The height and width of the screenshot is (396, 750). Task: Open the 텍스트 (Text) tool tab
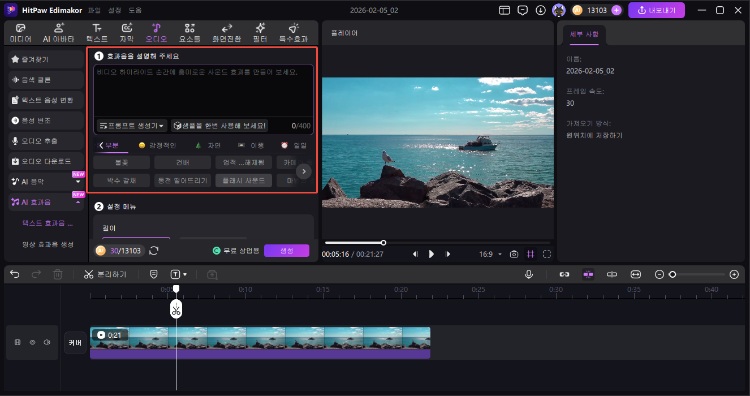point(97,33)
